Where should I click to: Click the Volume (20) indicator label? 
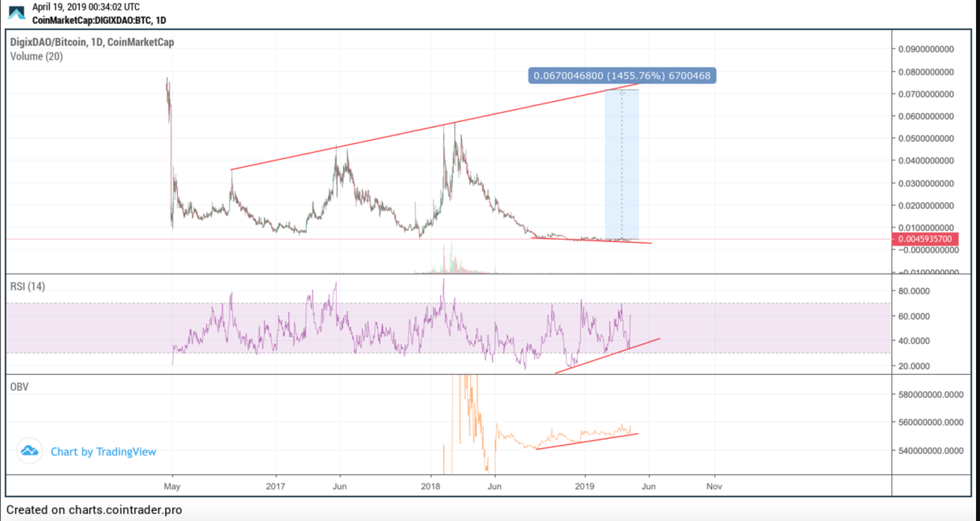click(x=36, y=57)
